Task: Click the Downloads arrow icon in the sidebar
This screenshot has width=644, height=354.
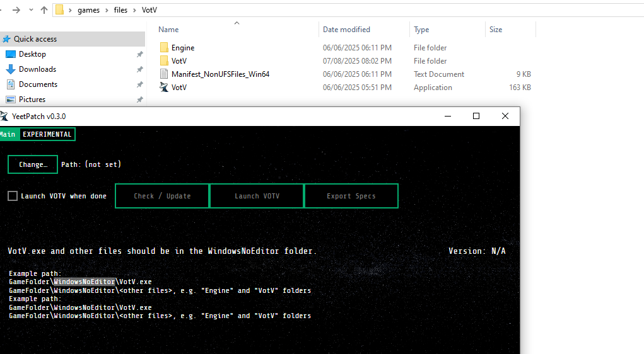Action: [x=11, y=69]
